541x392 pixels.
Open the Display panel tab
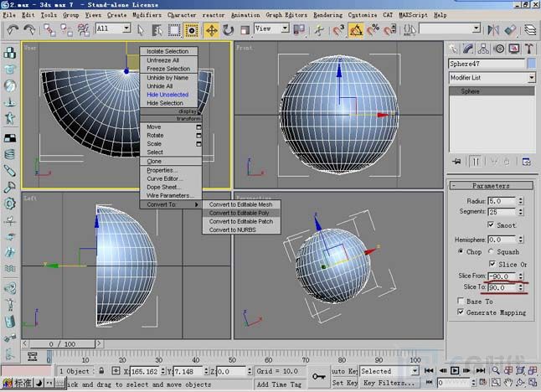coord(514,49)
